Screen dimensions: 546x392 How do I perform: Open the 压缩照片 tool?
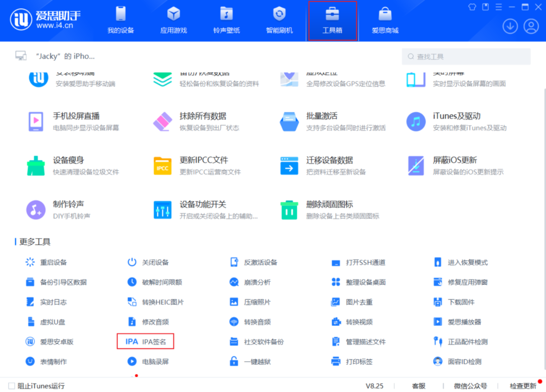pyautogui.click(x=250, y=302)
